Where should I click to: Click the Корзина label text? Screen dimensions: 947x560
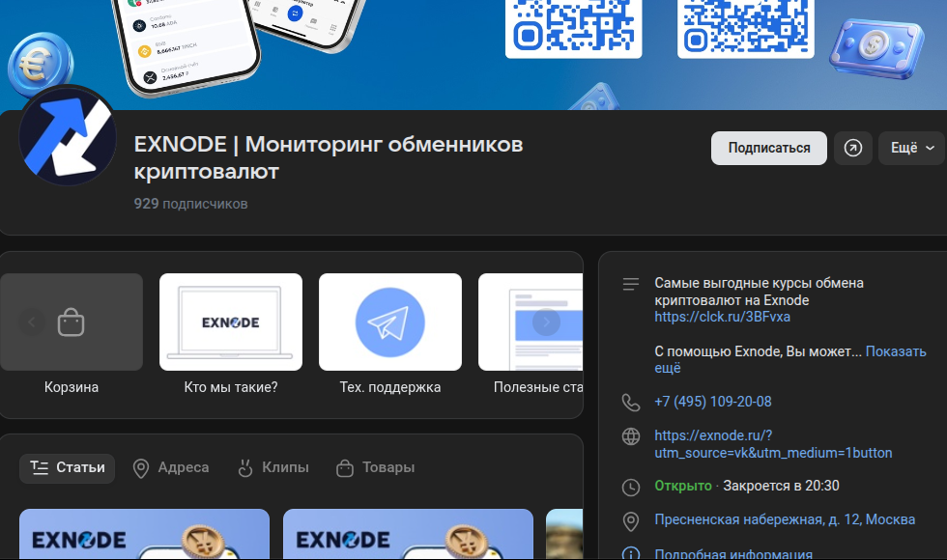tap(72, 387)
